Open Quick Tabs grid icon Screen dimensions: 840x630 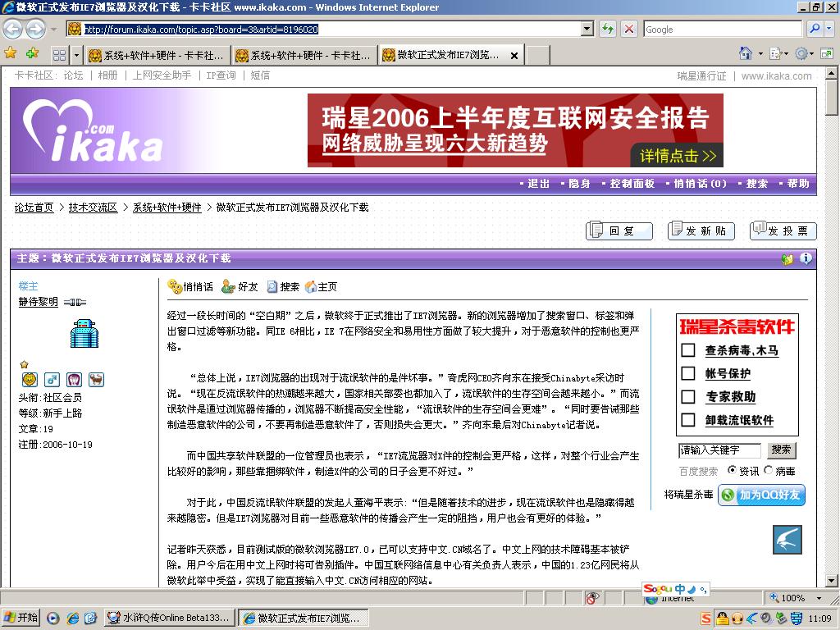[x=59, y=55]
